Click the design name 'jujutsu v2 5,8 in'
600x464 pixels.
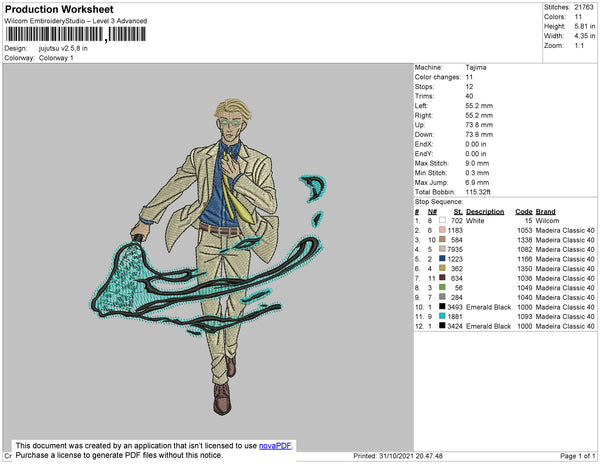tap(63, 49)
